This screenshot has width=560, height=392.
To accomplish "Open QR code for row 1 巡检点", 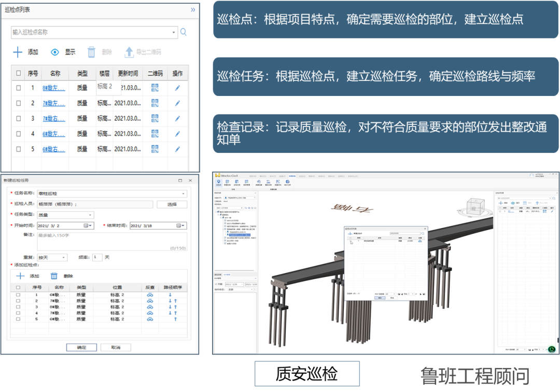I will (155, 88).
